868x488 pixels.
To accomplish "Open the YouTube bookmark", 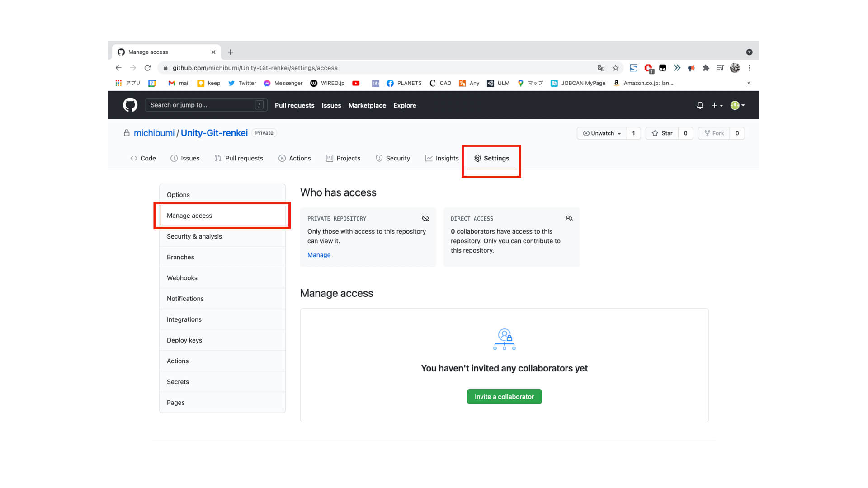I will pos(356,83).
